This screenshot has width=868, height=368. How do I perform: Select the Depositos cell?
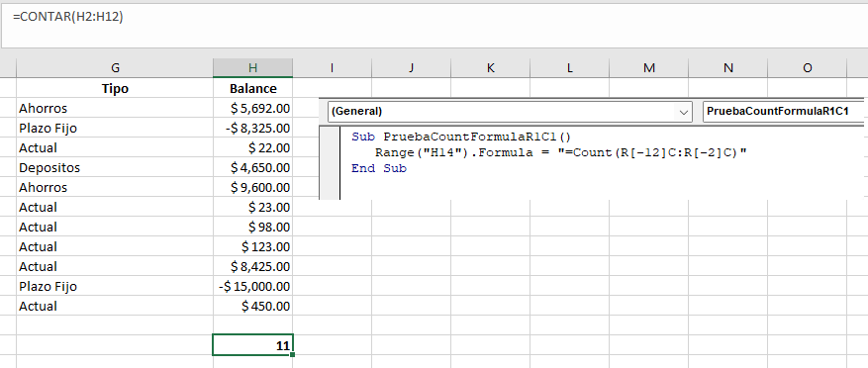coord(115,167)
